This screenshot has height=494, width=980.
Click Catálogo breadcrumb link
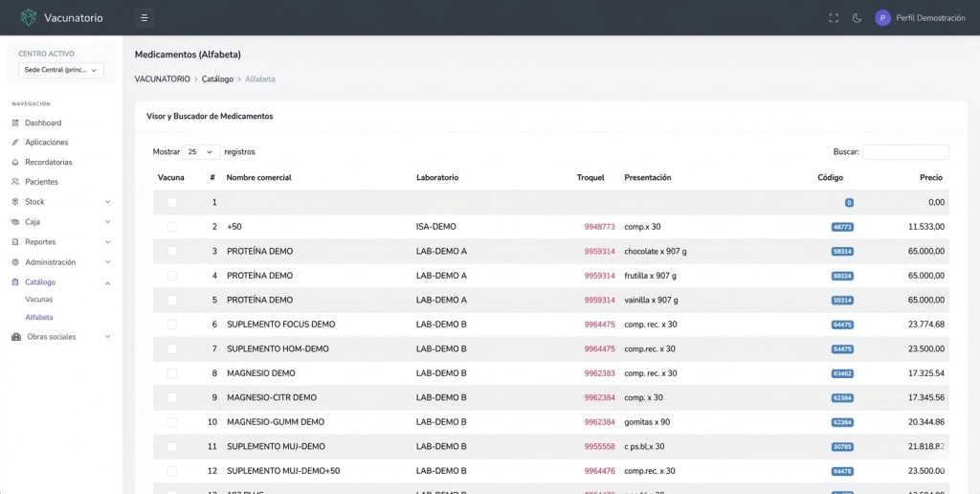(217, 79)
